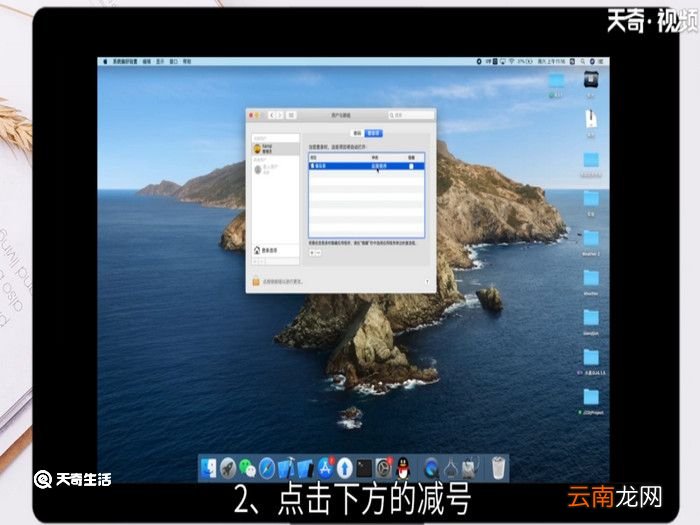
Task: Open the 系统偏好设置 menu
Action: (124, 62)
